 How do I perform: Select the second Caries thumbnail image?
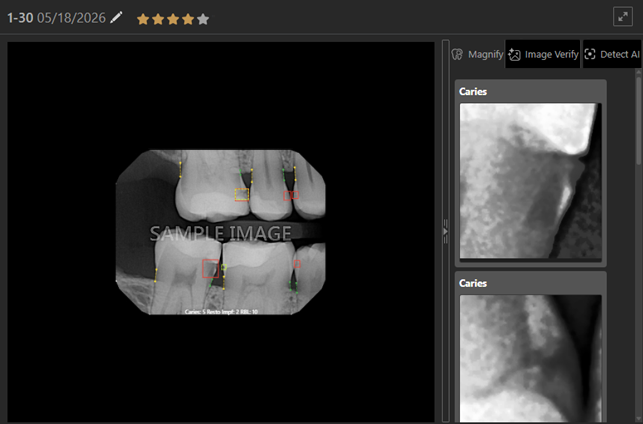(x=531, y=358)
